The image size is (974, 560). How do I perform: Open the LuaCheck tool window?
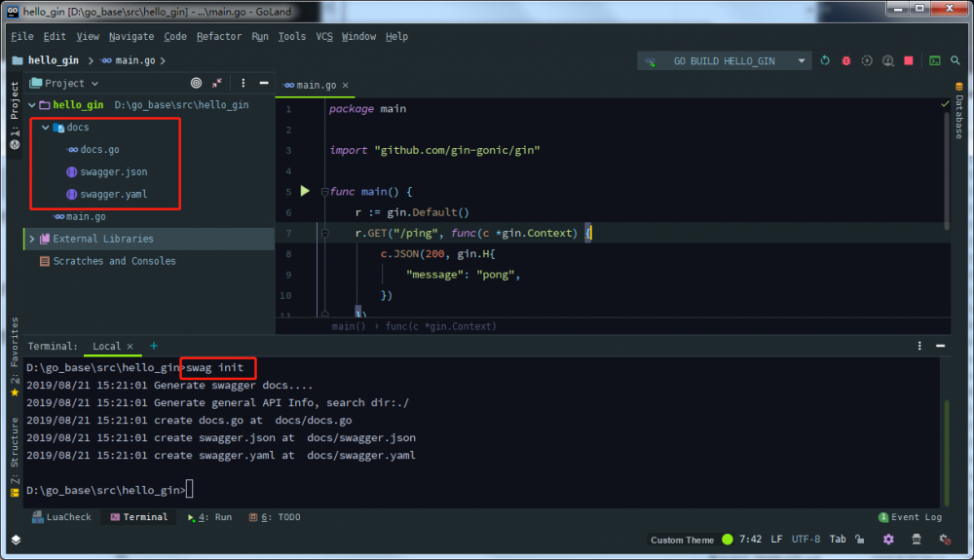[61, 517]
